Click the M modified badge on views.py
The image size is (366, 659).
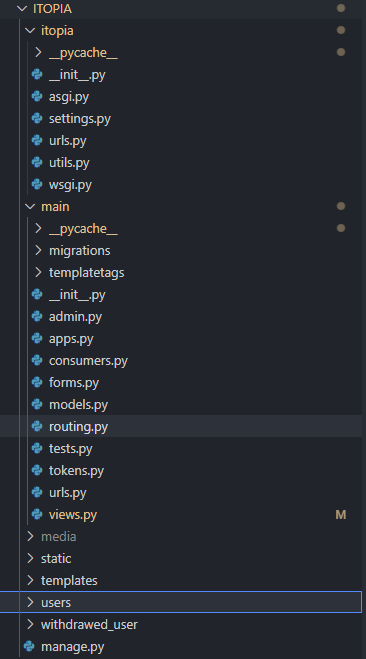click(341, 514)
